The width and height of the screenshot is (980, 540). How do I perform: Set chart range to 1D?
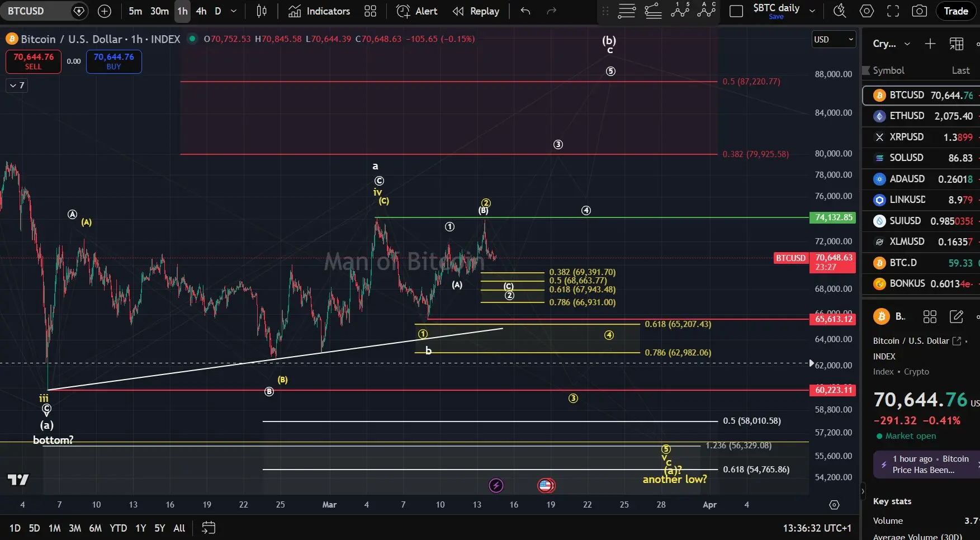pos(15,528)
